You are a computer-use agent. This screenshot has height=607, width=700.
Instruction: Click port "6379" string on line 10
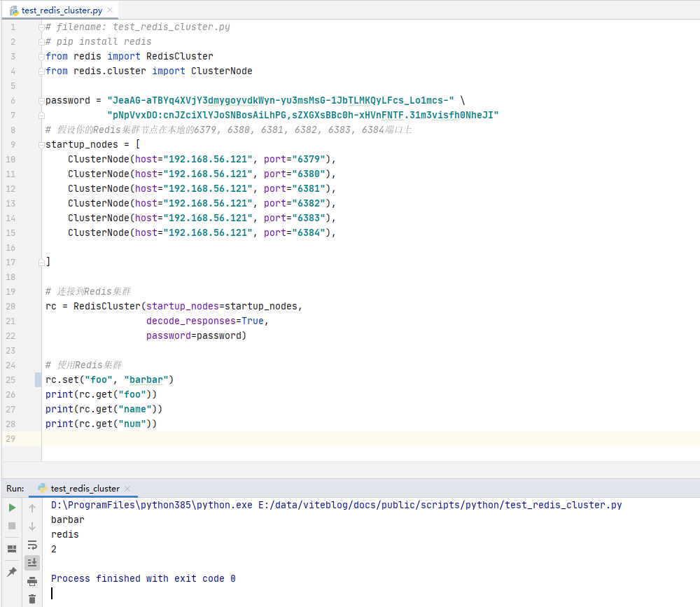311,159
